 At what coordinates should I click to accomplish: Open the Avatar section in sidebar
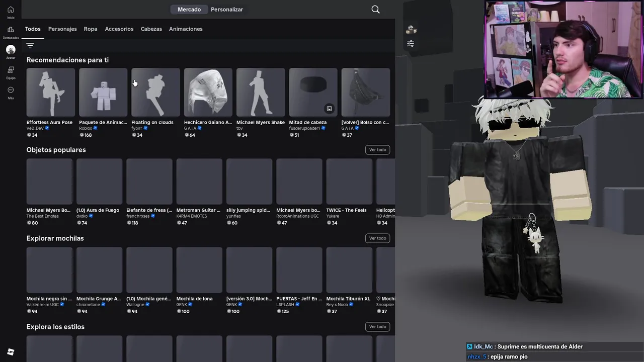(11, 52)
